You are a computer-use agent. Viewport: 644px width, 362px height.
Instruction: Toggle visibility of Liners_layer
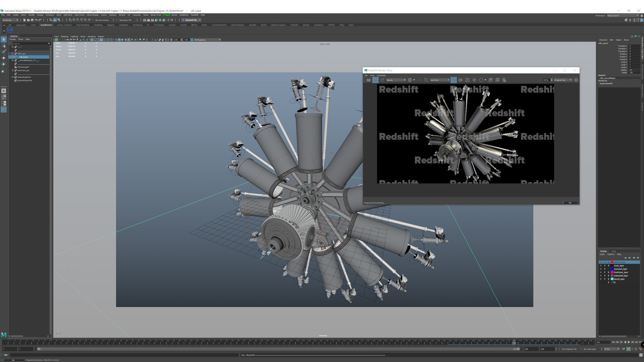pyautogui.click(x=601, y=265)
